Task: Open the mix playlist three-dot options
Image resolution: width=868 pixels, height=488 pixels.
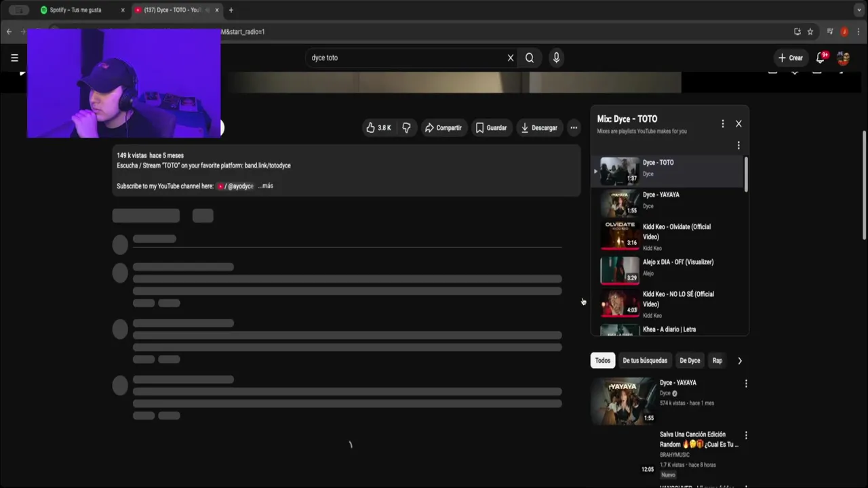Action: [723, 123]
